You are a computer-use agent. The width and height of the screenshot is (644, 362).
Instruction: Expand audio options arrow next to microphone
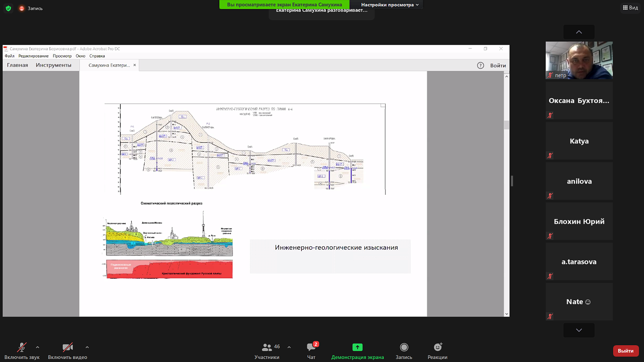click(x=37, y=347)
